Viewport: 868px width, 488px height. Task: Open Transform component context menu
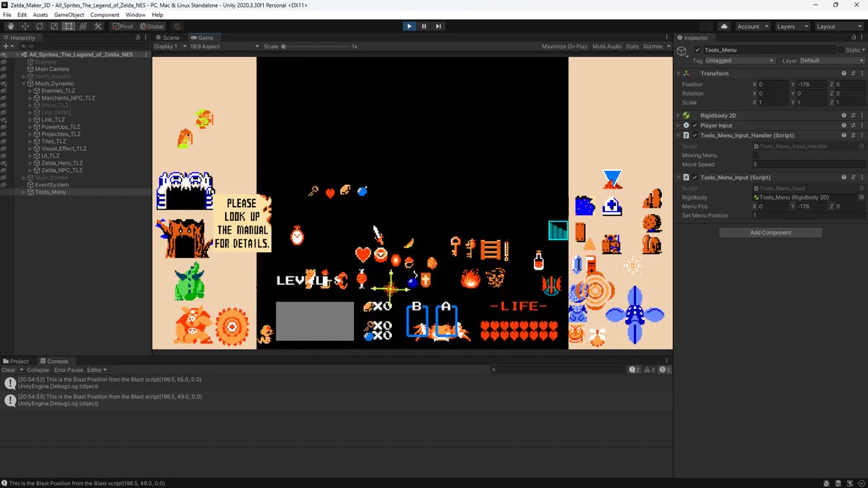point(862,73)
